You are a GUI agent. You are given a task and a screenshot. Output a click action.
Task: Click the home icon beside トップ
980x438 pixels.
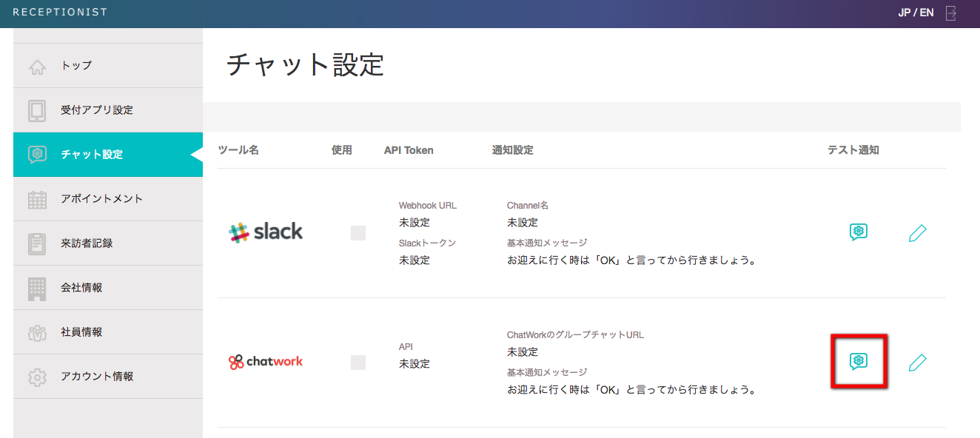pos(37,67)
